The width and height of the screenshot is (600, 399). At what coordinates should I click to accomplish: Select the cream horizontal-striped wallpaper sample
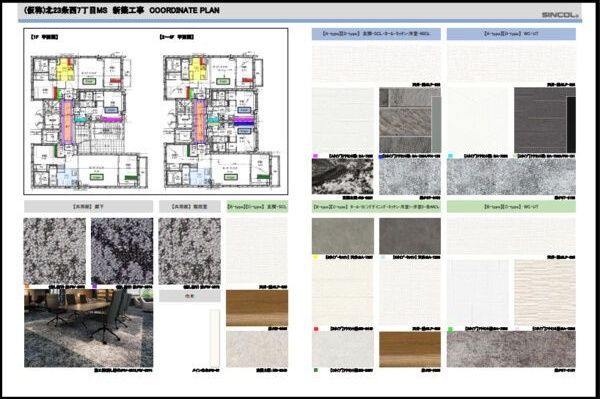[545, 292]
